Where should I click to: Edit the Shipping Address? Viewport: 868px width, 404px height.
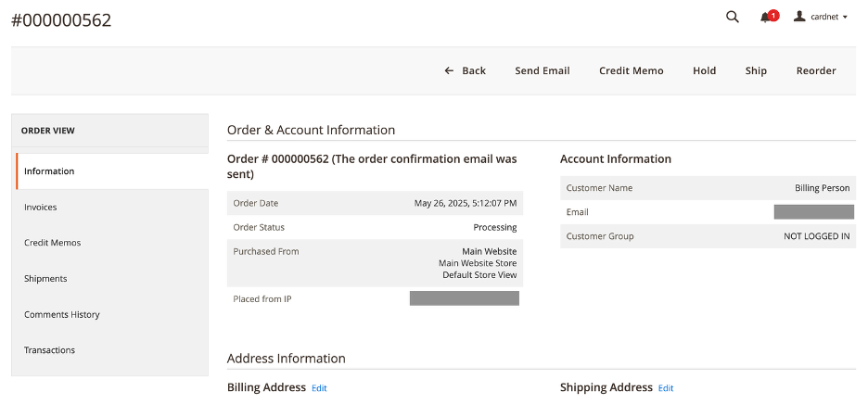[666, 388]
